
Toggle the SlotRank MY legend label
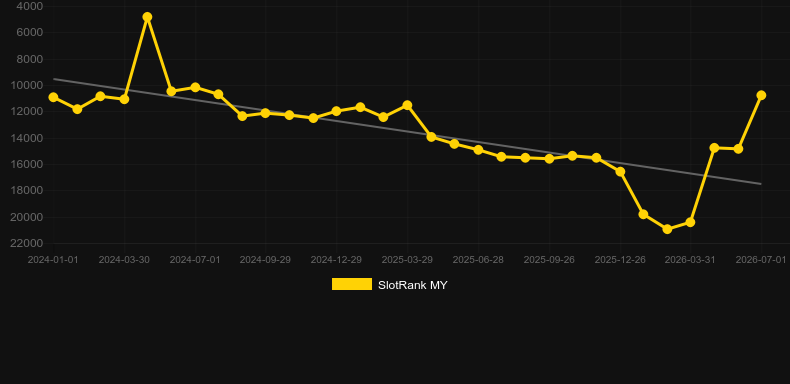[x=413, y=285]
